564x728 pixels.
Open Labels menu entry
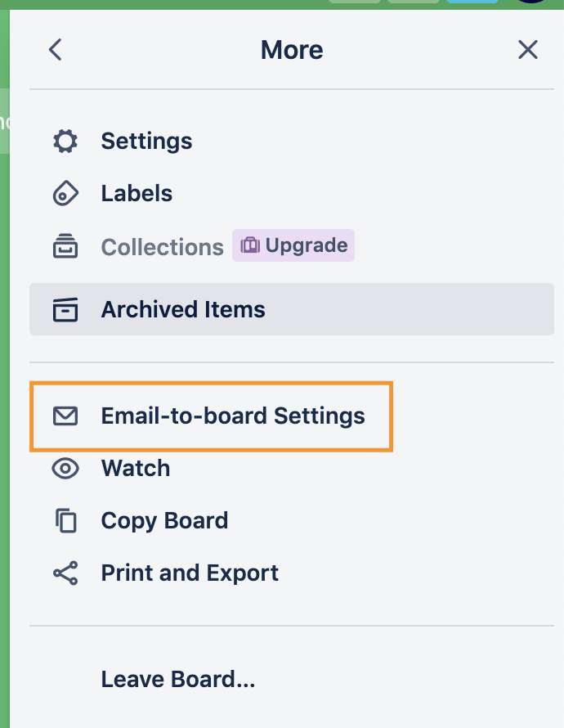click(x=137, y=194)
